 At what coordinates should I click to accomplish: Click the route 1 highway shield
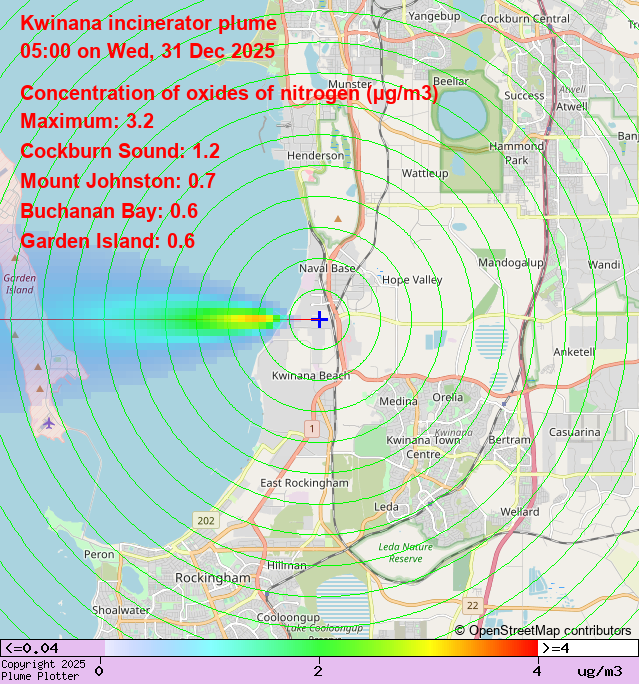coord(312,428)
